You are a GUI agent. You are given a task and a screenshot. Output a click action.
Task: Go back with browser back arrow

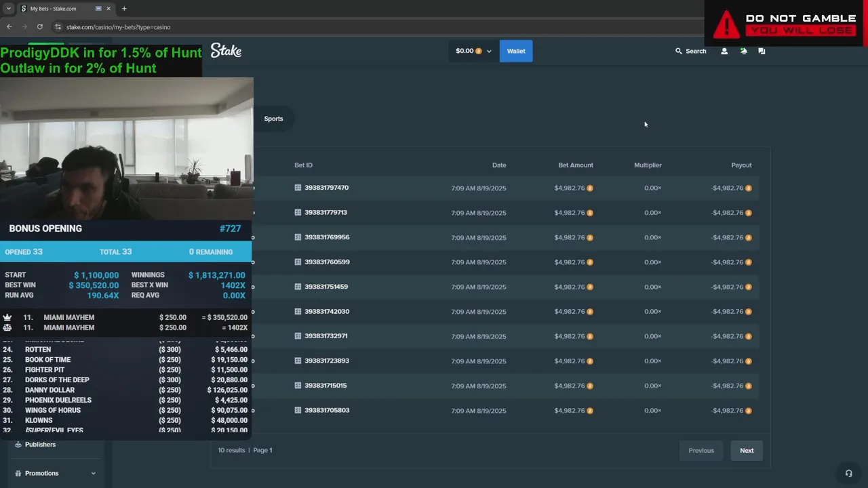(9, 27)
